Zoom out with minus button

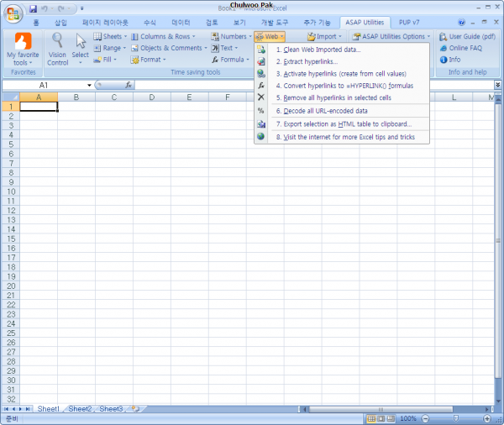[425, 418]
